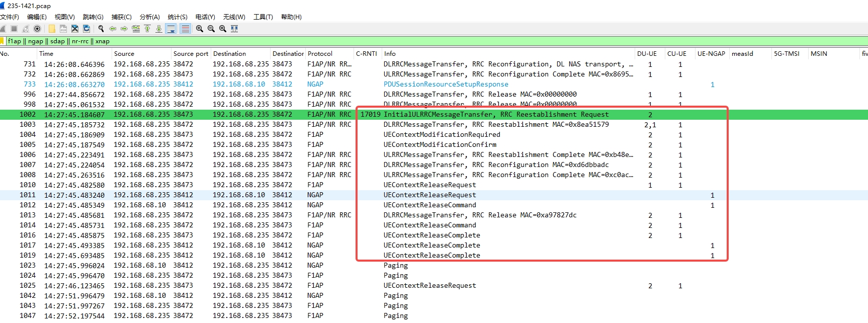Open the 工具(T) menu

coord(263,17)
